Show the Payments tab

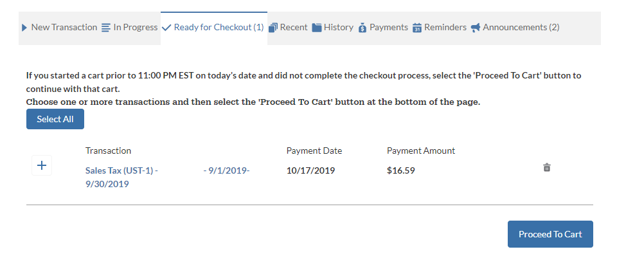pos(389,28)
